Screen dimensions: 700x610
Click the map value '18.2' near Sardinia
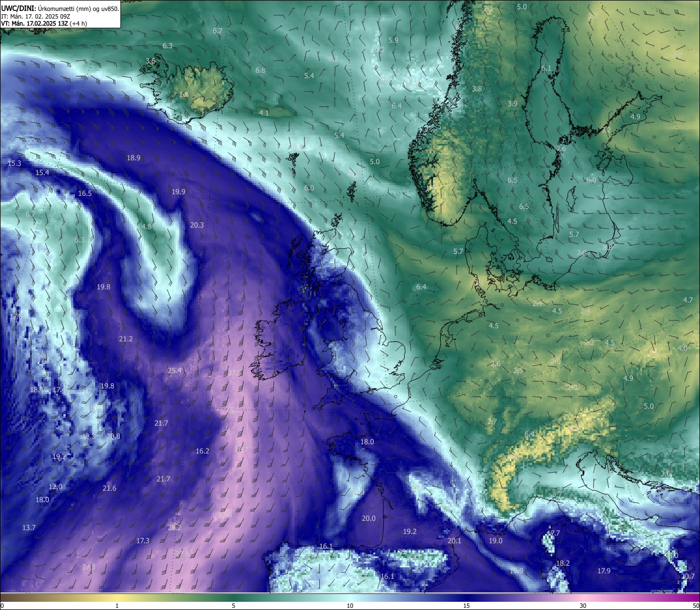[563, 563]
